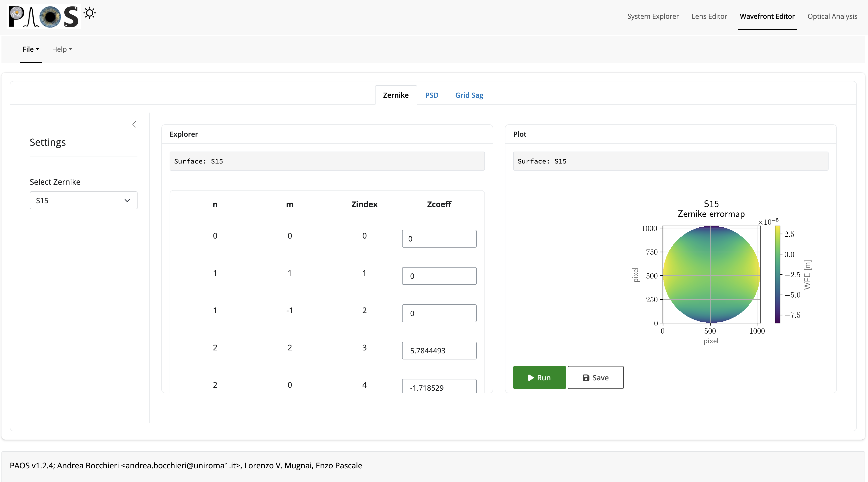Open the File menu

coord(31,49)
